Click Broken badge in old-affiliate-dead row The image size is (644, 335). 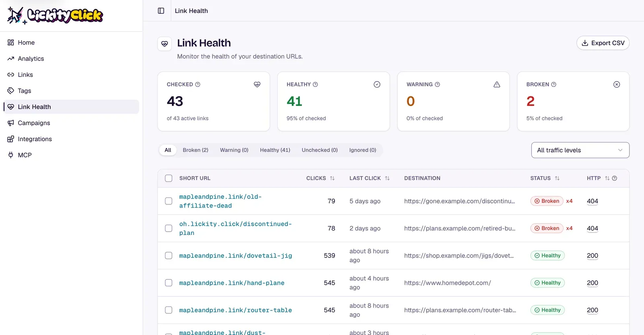(547, 201)
